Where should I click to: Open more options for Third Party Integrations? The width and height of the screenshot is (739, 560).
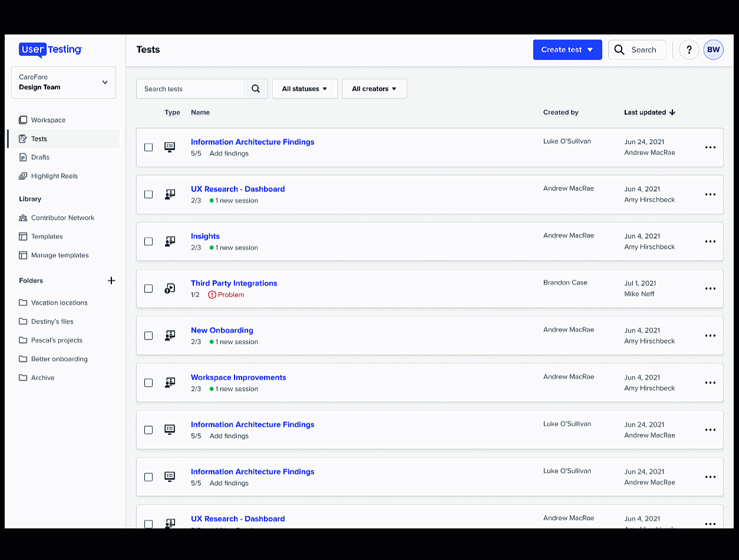pyautogui.click(x=710, y=289)
